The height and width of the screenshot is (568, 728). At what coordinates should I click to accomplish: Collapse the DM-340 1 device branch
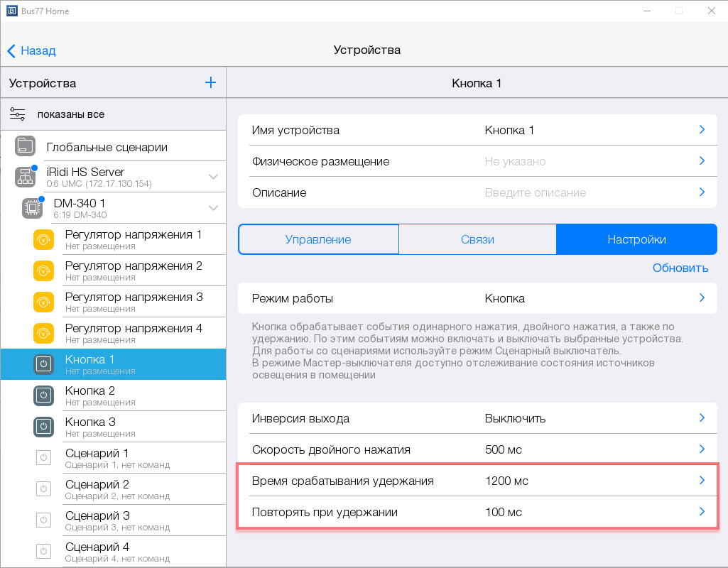213,208
